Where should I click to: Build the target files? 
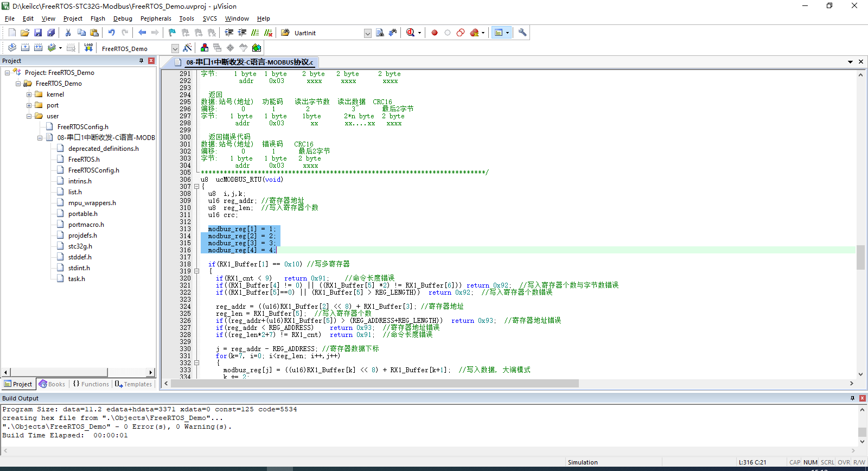(x=25, y=48)
